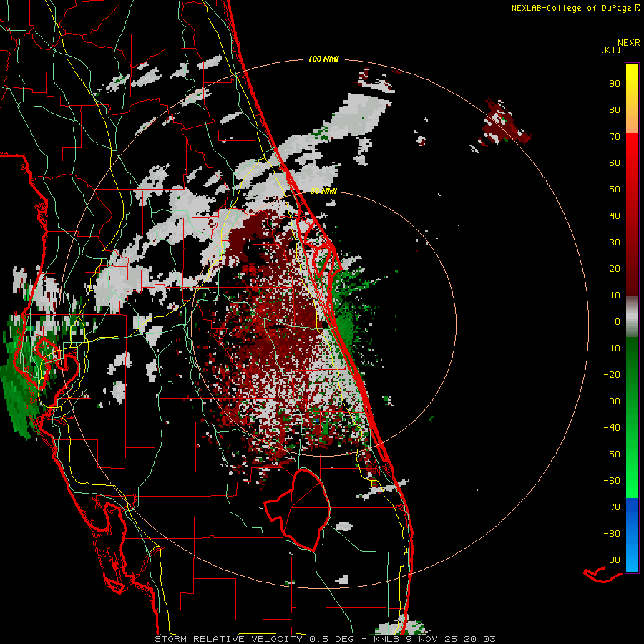Click the -90 scale value
The height and width of the screenshot is (644, 644).
pyautogui.click(x=612, y=560)
